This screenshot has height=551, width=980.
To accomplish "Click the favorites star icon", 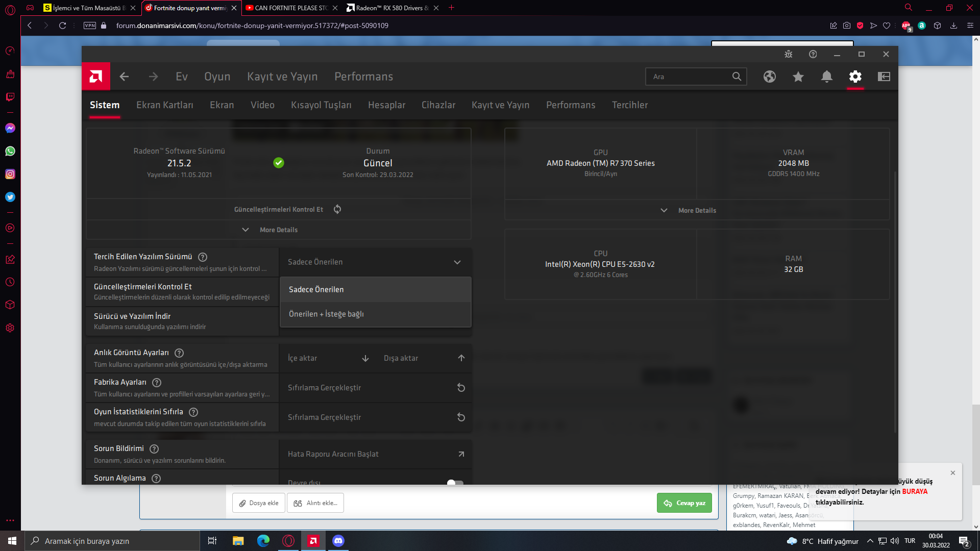I will pos(798,77).
